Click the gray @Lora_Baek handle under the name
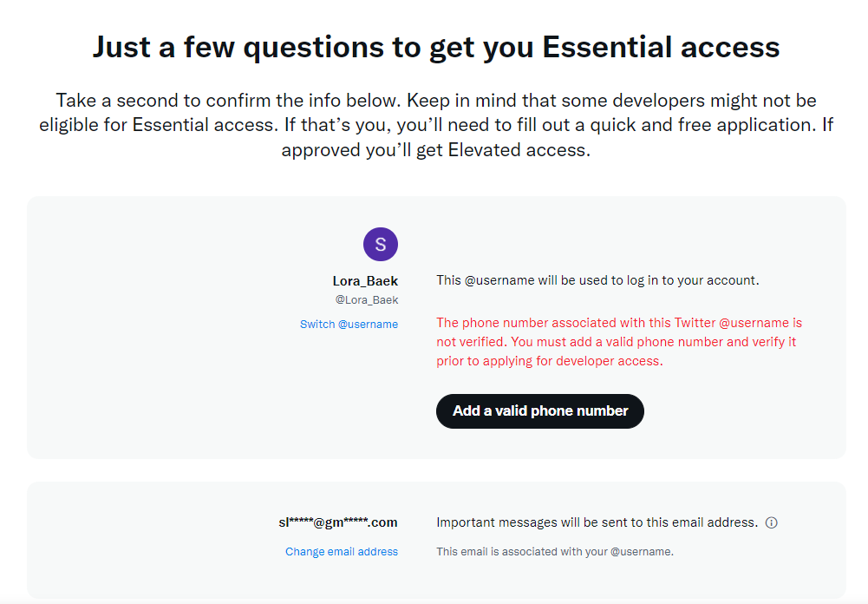This screenshot has width=868, height=604. click(x=367, y=300)
